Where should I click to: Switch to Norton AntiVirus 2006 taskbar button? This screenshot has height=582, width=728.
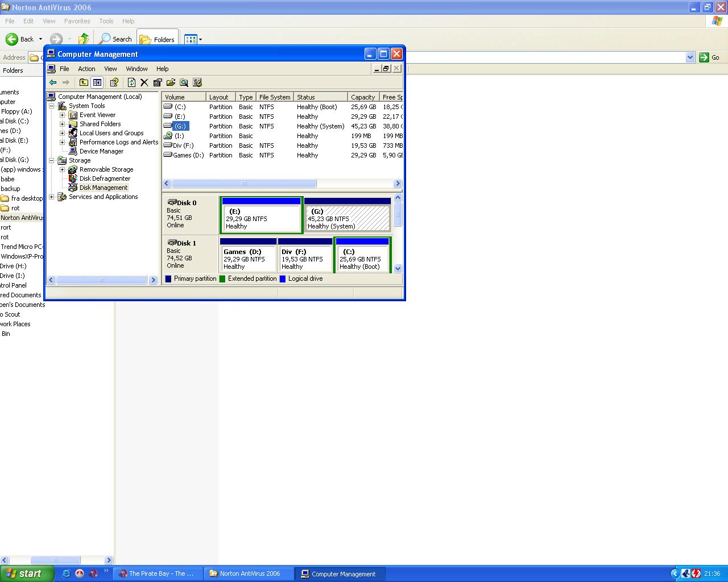pyautogui.click(x=249, y=573)
